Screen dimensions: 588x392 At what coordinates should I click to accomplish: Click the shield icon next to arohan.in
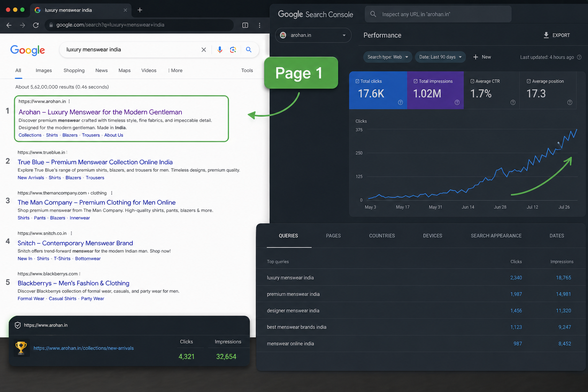point(18,325)
